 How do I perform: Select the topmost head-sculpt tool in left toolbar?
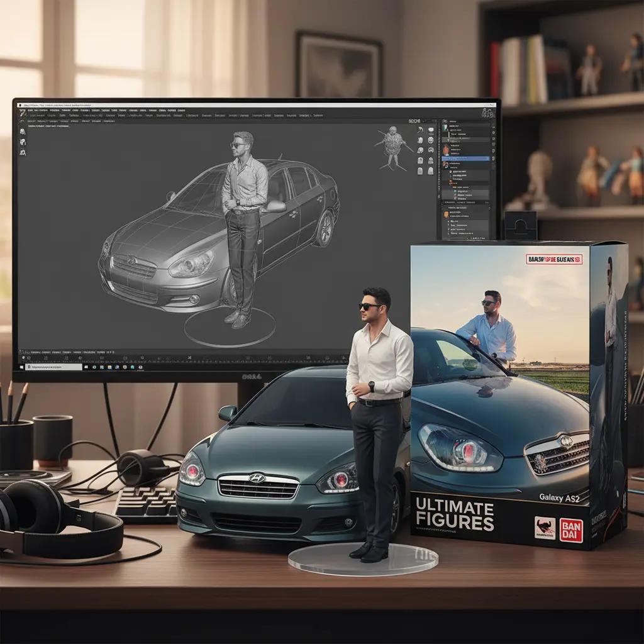click(23, 132)
